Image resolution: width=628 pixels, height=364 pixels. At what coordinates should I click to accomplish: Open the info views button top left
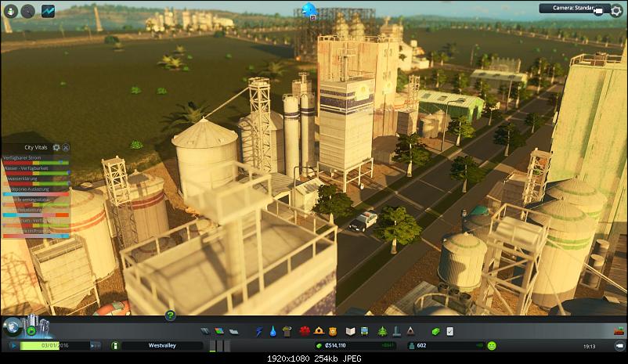pos(11,11)
